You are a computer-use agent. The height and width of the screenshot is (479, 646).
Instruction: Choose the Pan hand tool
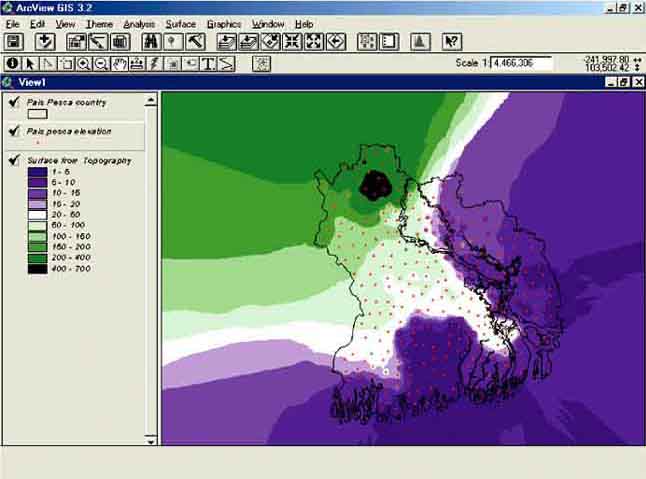pyautogui.click(x=119, y=64)
